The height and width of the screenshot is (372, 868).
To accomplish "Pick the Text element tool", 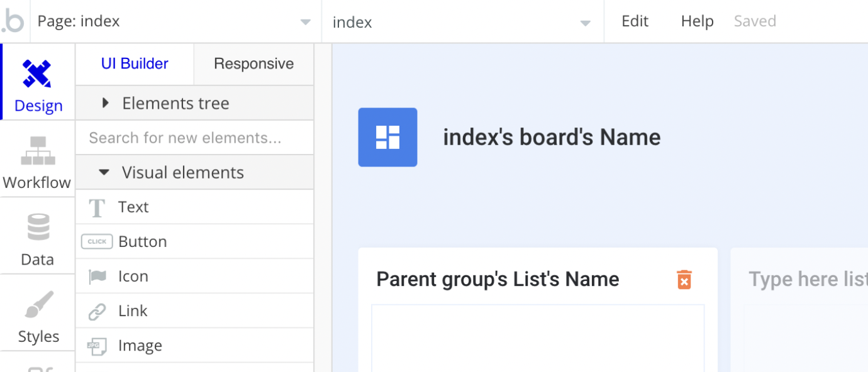I will click(133, 207).
